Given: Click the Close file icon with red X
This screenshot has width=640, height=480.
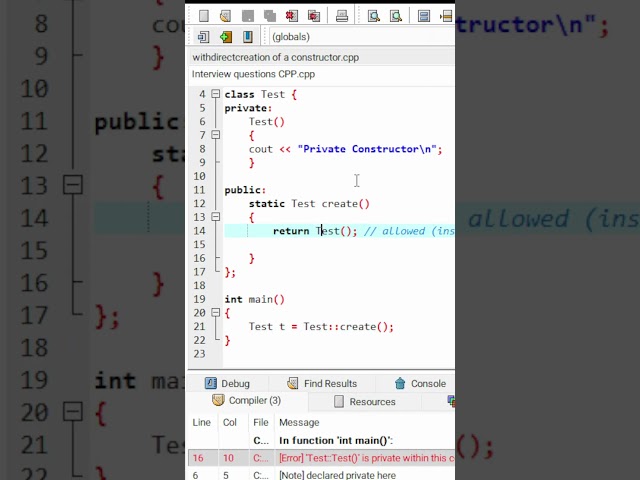Looking at the screenshot, I should click(x=291, y=16).
